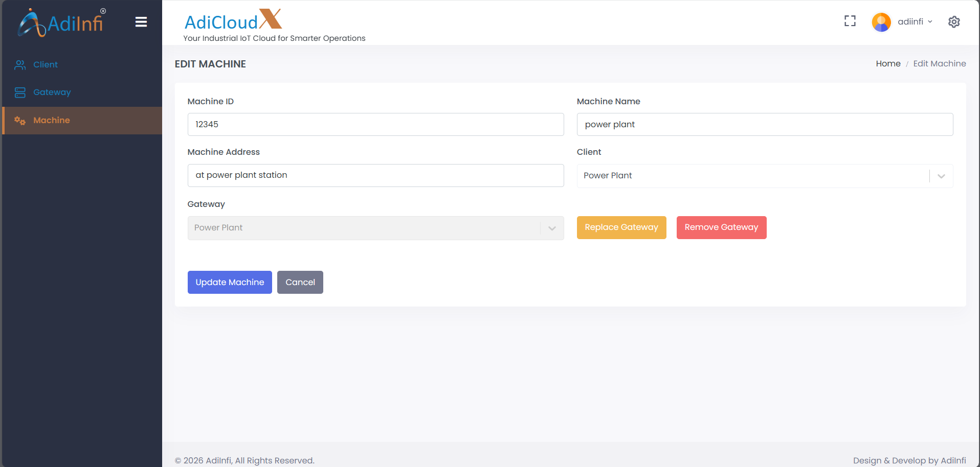Image resolution: width=980 pixels, height=467 pixels.
Task: Cancel editing the machine
Action: tap(300, 282)
